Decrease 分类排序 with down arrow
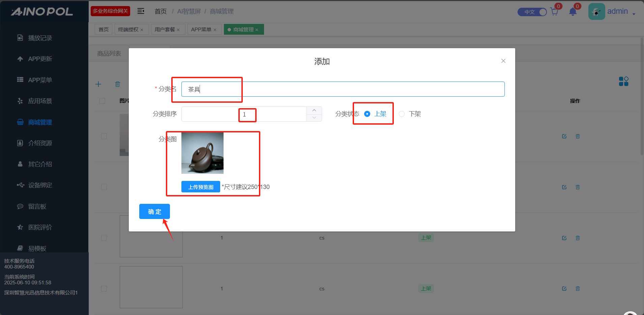Image resolution: width=644 pixels, height=315 pixels. pos(314,118)
